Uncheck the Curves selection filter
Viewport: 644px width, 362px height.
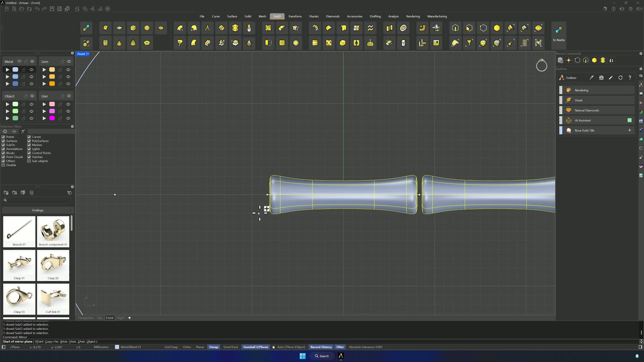pyautogui.click(x=29, y=137)
